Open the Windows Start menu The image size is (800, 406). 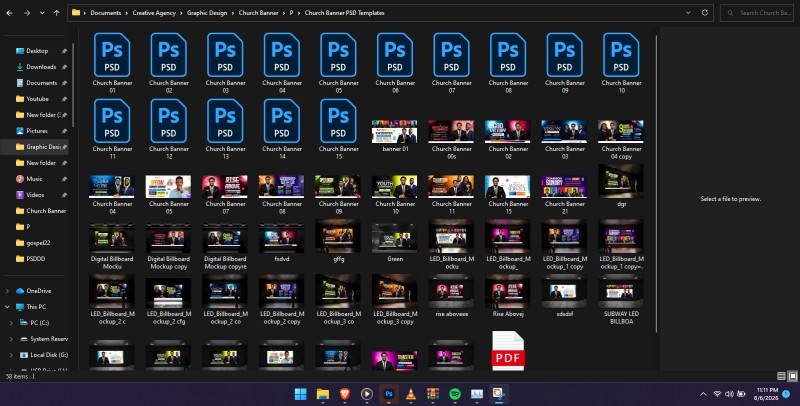(301, 394)
